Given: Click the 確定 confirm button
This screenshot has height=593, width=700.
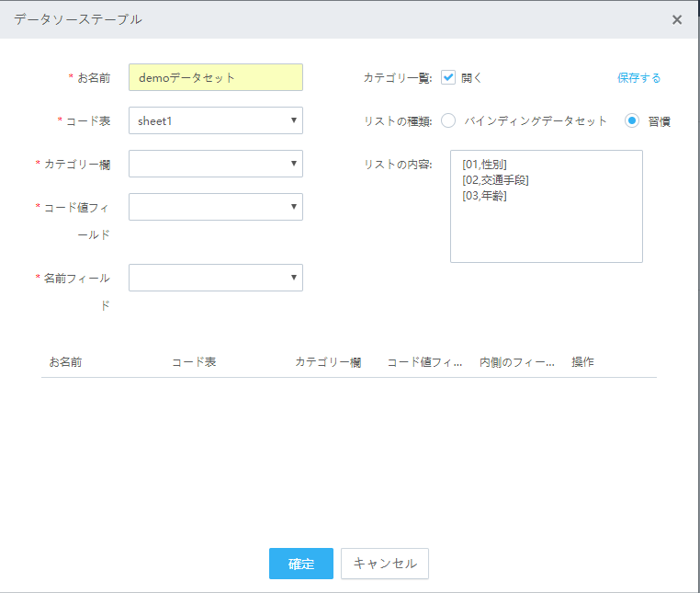Looking at the screenshot, I should [x=301, y=564].
